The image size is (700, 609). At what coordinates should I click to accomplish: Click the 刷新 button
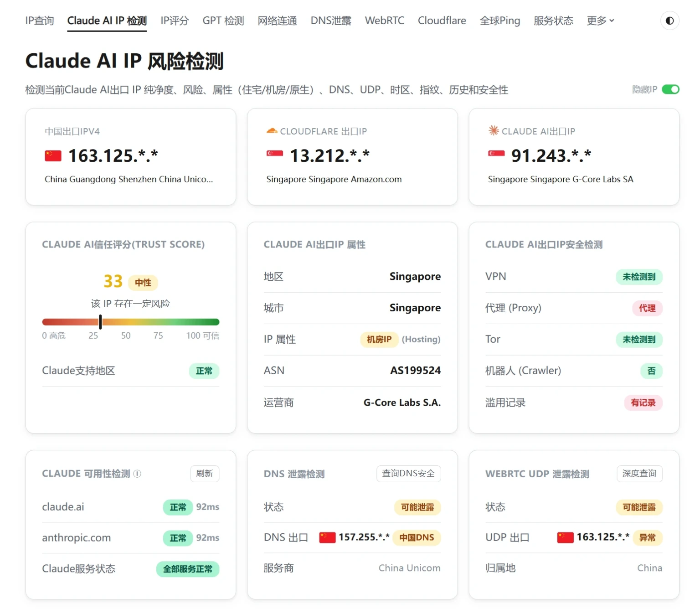click(205, 474)
